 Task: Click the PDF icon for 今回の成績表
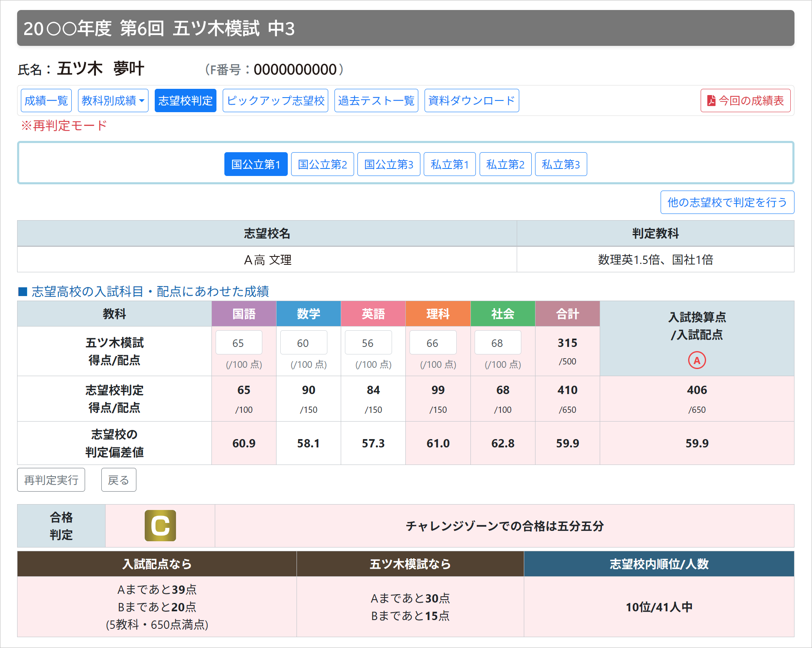(711, 100)
